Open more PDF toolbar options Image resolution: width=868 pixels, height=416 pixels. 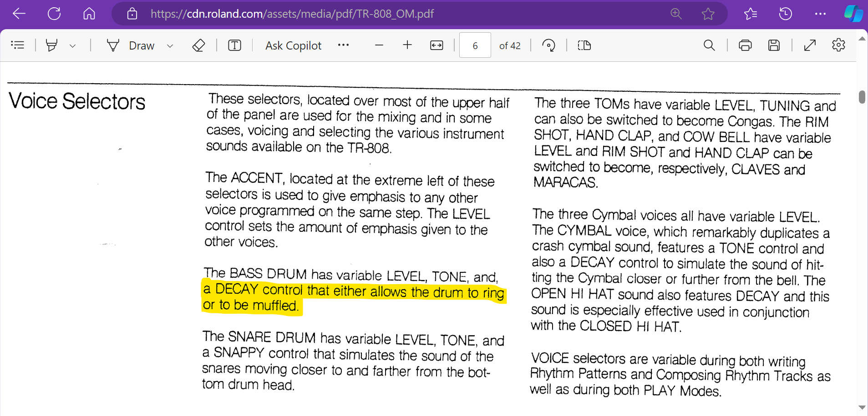(x=344, y=45)
